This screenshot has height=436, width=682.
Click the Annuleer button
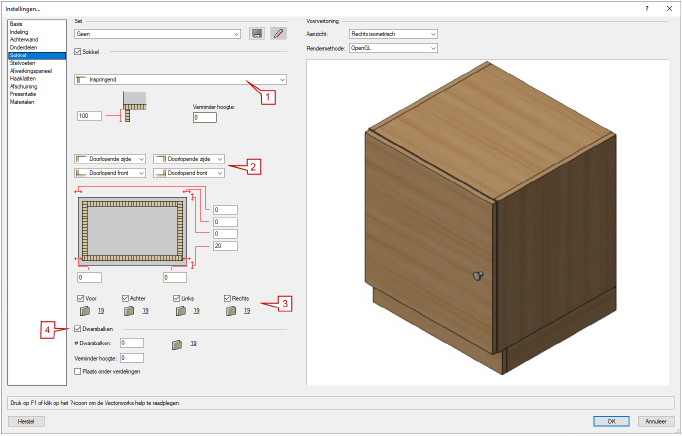[x=656, y=421]
